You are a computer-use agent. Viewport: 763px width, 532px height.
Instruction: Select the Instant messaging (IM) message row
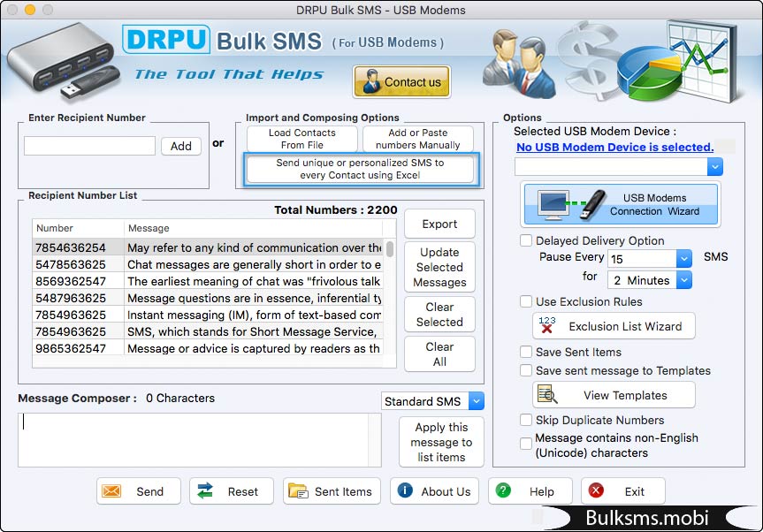click(x=209, y=315)
